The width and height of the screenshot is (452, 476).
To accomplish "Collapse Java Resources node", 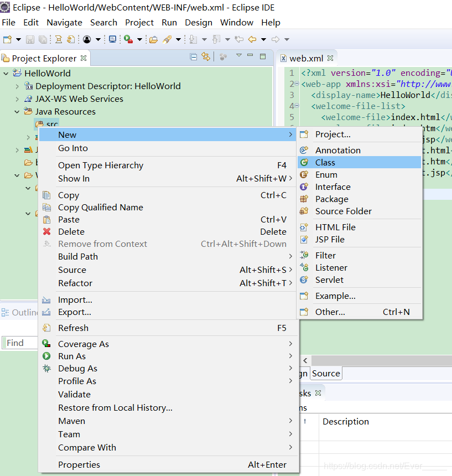I will coord(17,112).
